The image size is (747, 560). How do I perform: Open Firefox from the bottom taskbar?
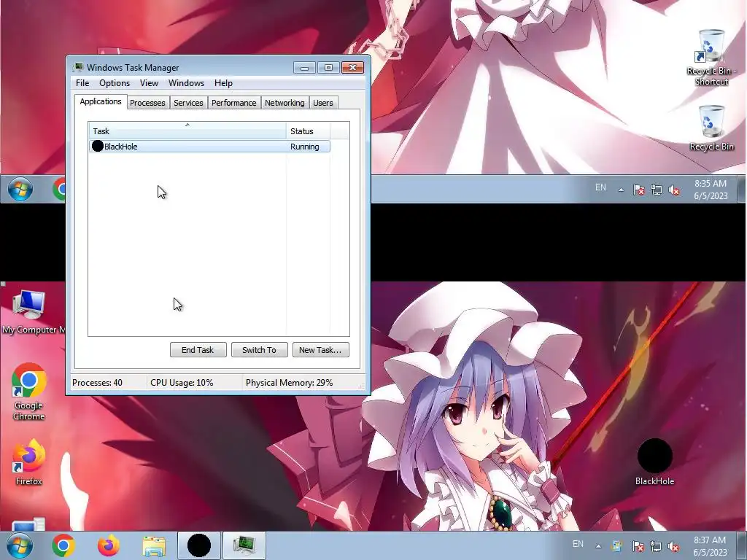tap(108, 545)
